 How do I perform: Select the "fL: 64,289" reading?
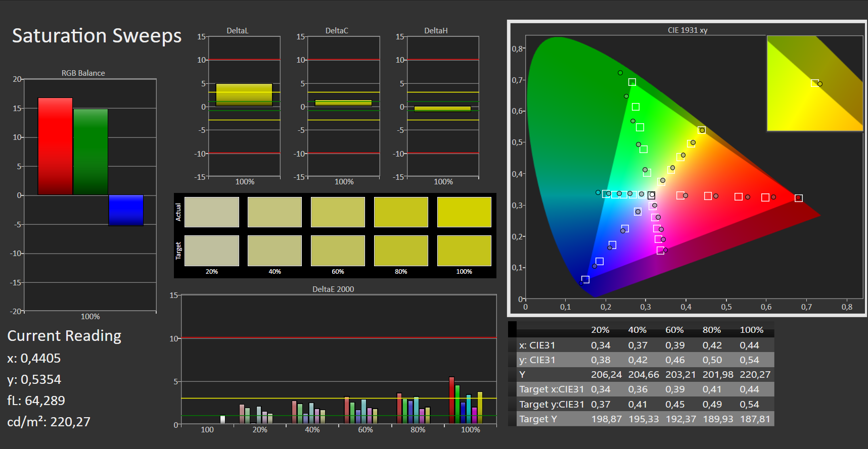[36, 401]
